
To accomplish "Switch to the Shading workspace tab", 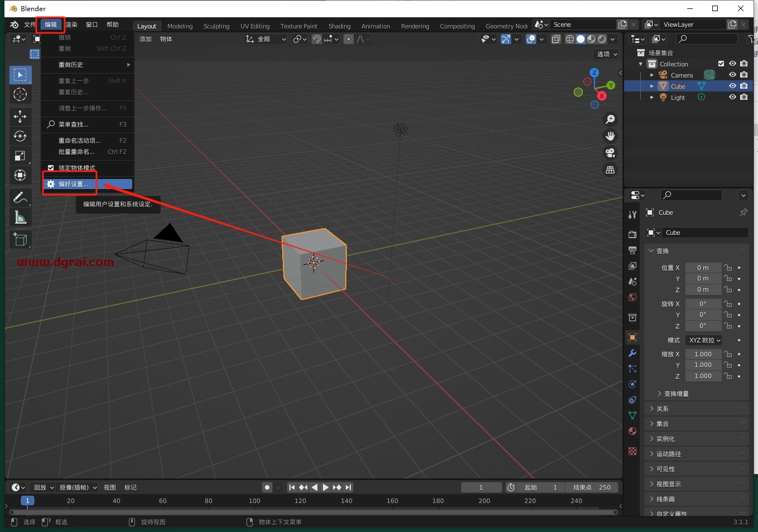I will tap(339, 26).
